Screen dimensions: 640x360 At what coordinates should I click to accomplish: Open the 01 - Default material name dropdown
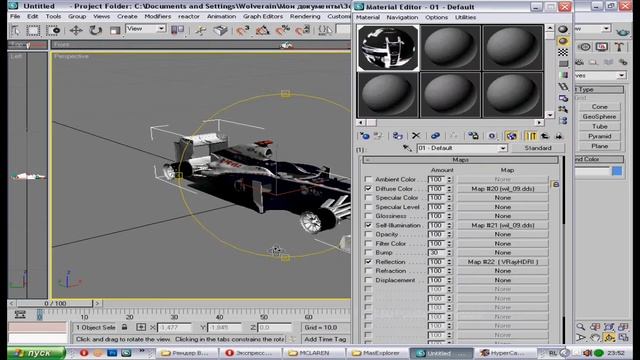pyautogui.click(x=502, y=148)
